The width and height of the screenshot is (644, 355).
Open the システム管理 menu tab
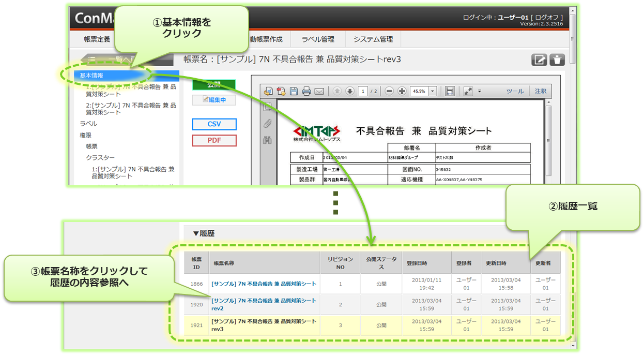[373, 39]
